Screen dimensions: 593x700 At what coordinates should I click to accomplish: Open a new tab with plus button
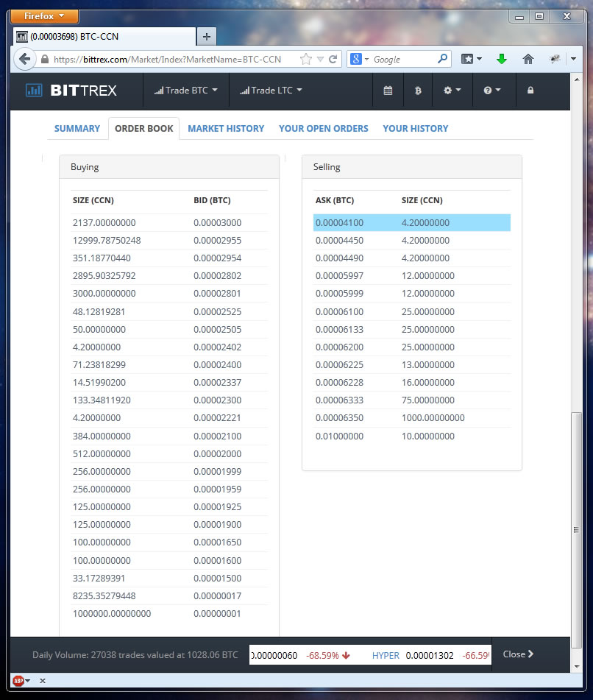(207, 37)
